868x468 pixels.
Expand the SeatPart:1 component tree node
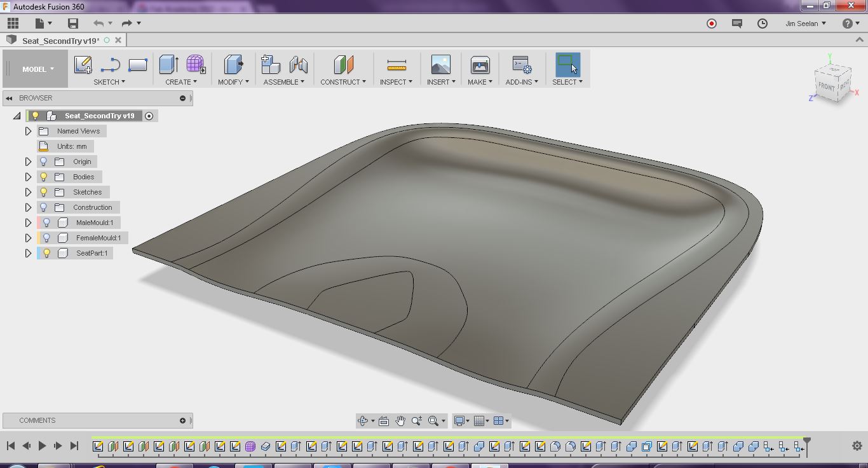(28, 253)
